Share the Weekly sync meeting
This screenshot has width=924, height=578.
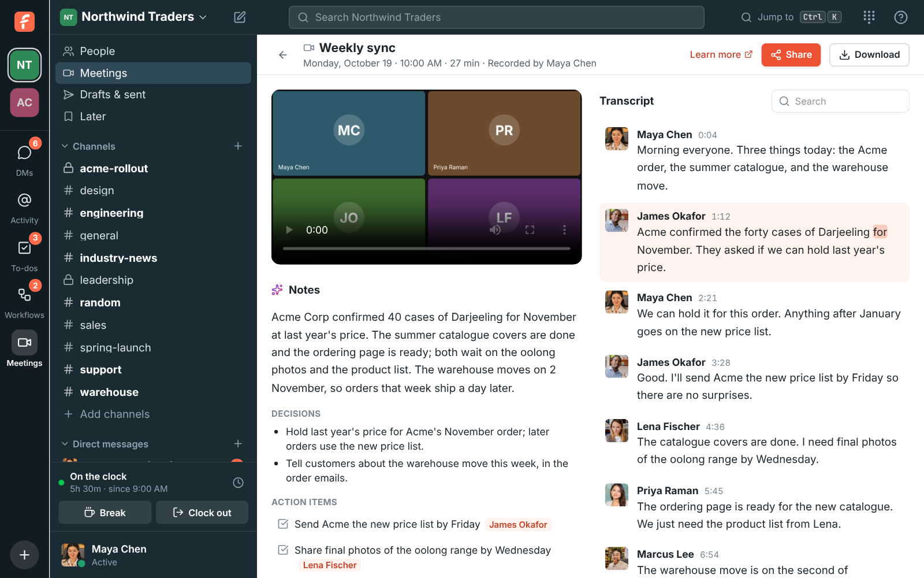pos(791,55)
